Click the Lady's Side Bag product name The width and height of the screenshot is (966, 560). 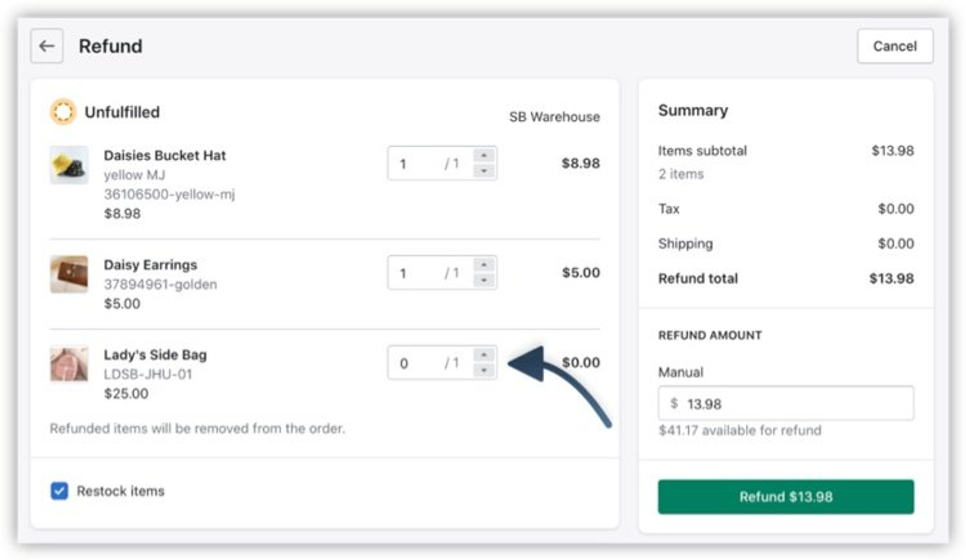coord(155,355)
